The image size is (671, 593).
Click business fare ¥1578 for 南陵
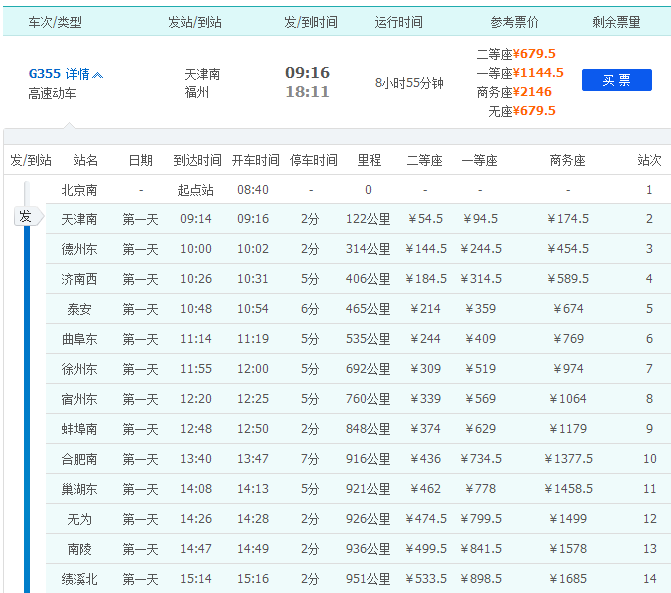pos(568,549)
